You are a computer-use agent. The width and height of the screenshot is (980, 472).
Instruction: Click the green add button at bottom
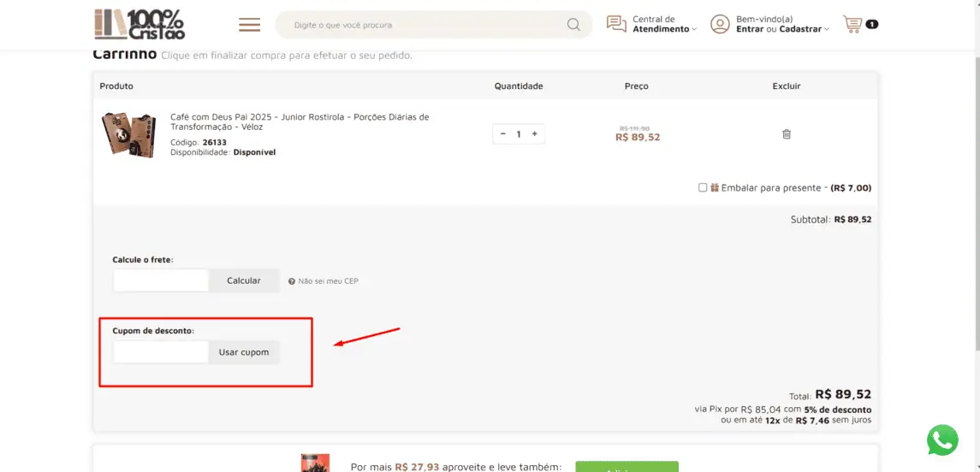(x=627, y=466)
